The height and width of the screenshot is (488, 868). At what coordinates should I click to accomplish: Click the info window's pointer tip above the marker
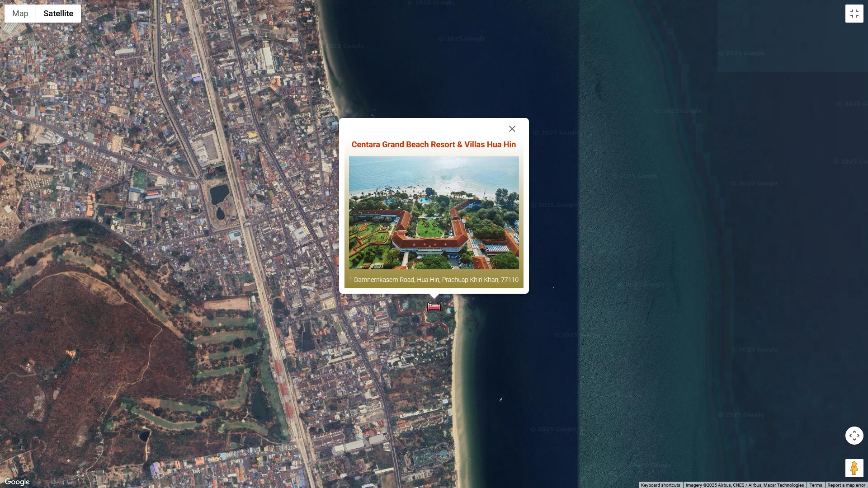(x=434, y=296)
